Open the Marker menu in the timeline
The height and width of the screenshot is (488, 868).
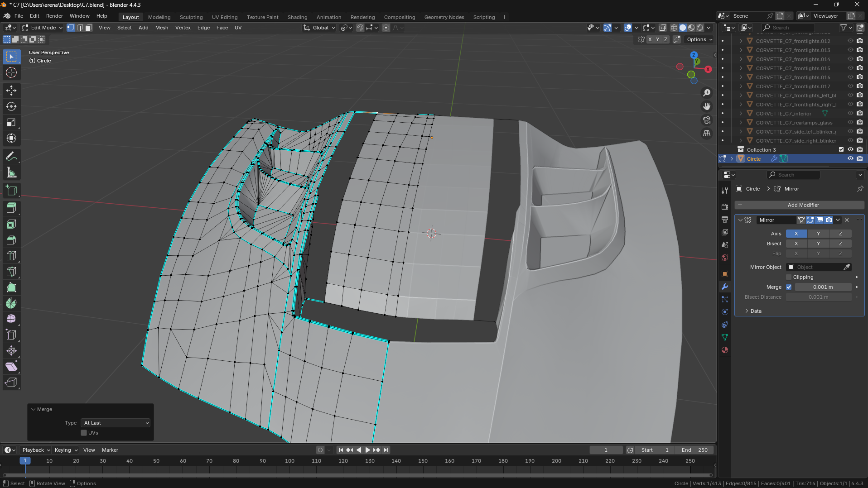click(x=110, y=450)
